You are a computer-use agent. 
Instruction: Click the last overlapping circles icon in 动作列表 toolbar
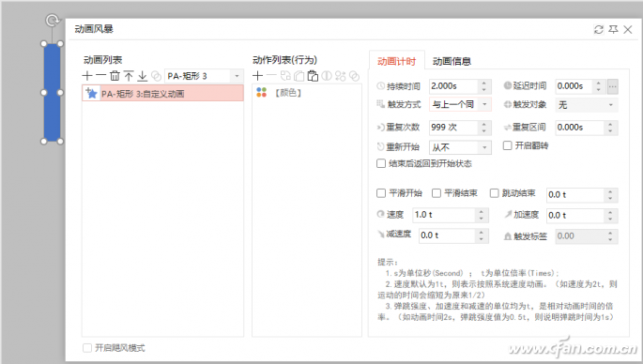point(354,76)
